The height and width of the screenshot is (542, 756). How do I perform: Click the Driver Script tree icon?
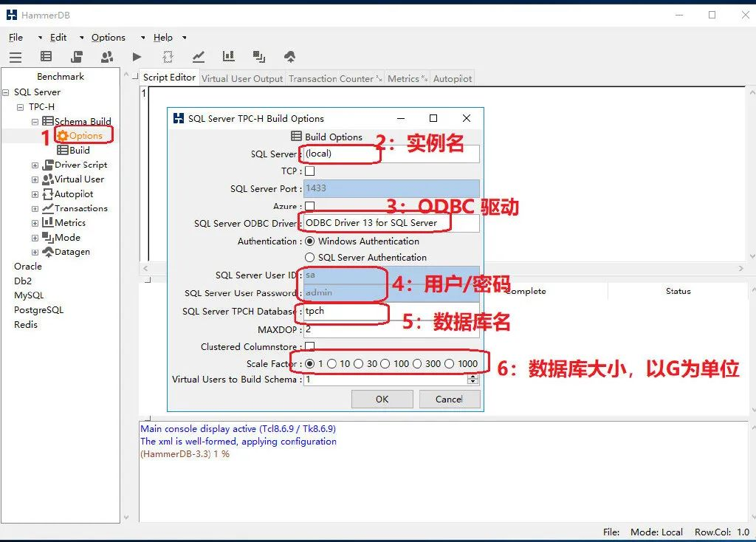[x=48, y=165]
